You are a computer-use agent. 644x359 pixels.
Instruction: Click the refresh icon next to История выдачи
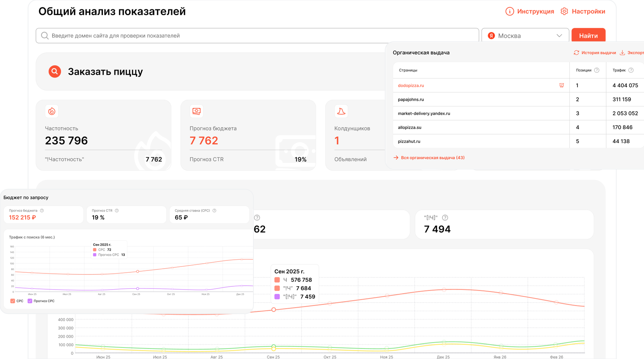[x=576, y=53]
